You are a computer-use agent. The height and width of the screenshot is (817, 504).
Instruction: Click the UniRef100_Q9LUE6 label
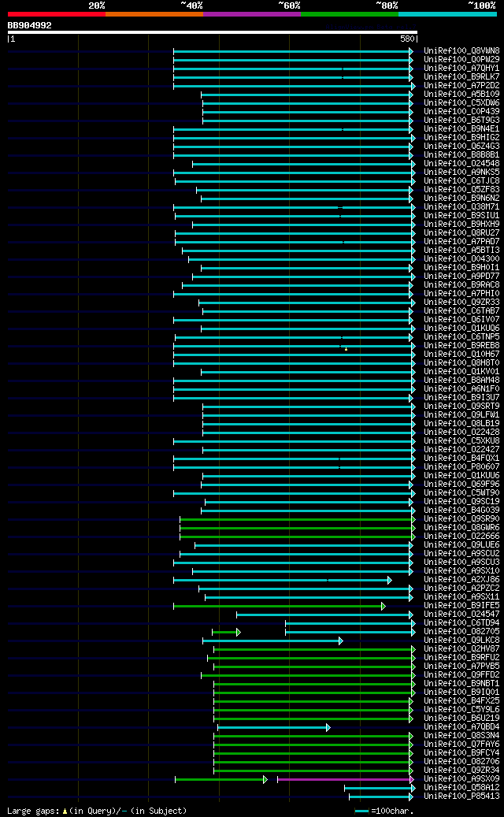pyautogui.click(x=461, y=545)
